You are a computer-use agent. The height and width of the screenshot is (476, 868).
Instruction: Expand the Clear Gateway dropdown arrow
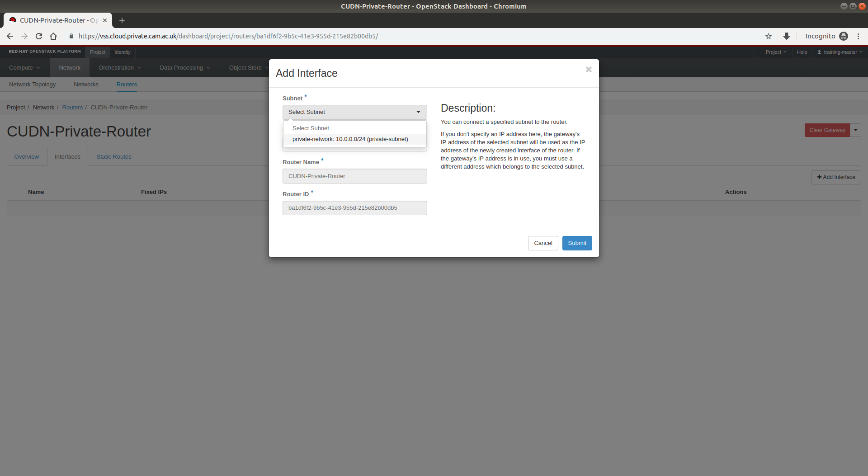pos(855,130)
